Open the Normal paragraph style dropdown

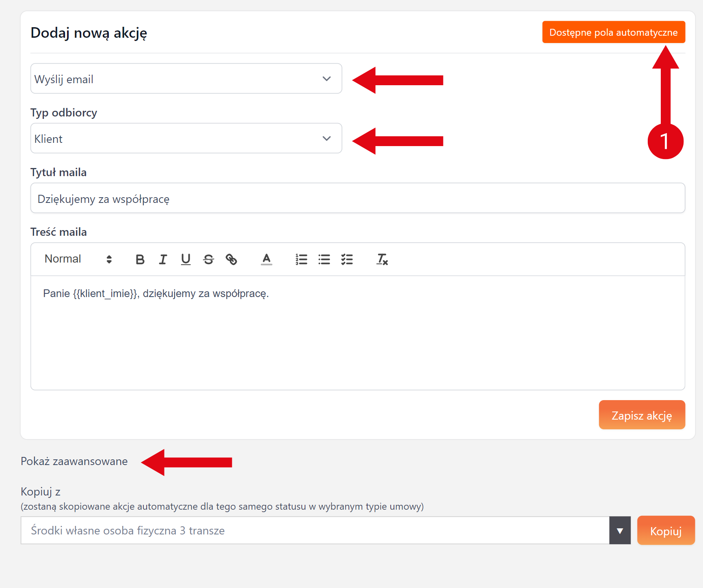[x=78, y=259]
